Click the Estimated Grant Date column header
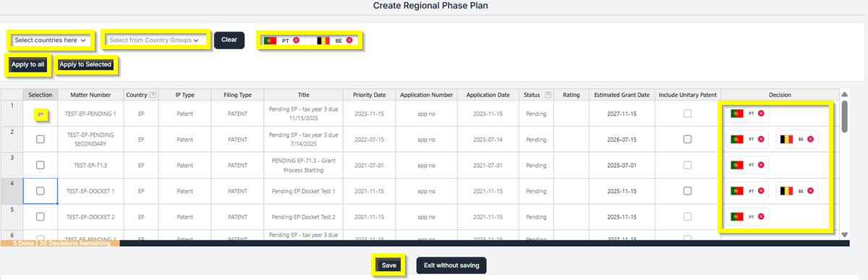Screen dimensions: 868x280 pyautogui.click(x=622, y=95)
